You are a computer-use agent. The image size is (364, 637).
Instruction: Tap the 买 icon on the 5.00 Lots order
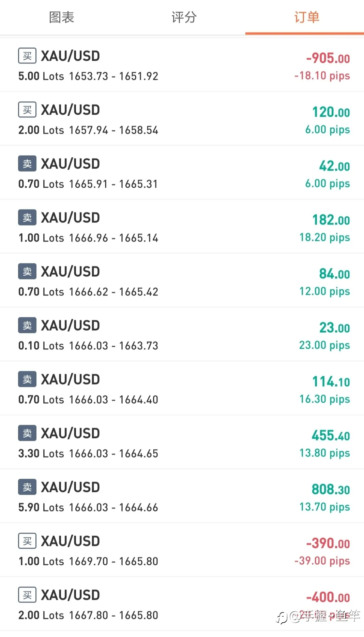pyautogui.click(x=27, y=56)
